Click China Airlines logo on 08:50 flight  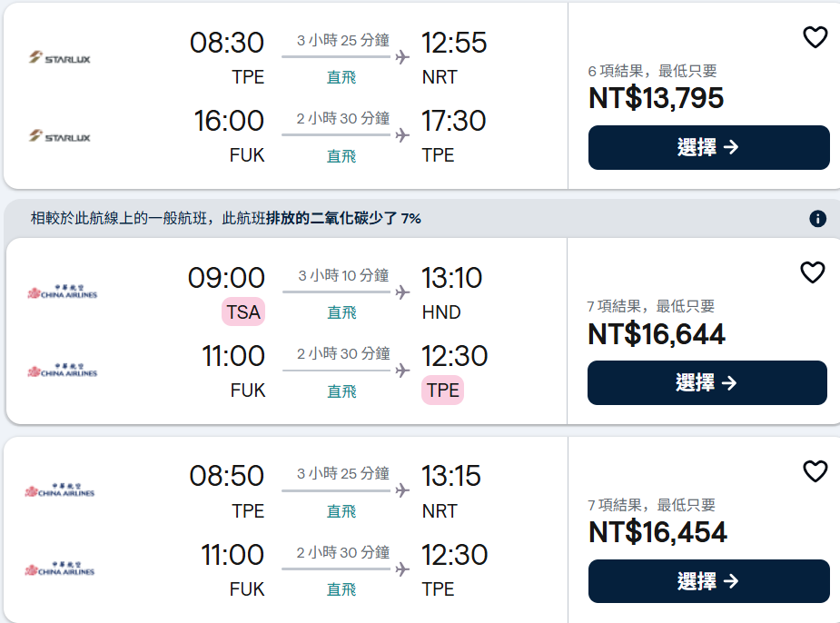(x=60, y=491)
